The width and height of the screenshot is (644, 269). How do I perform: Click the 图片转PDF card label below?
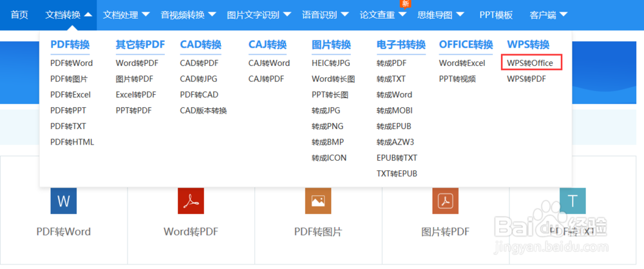pos(446,232)
